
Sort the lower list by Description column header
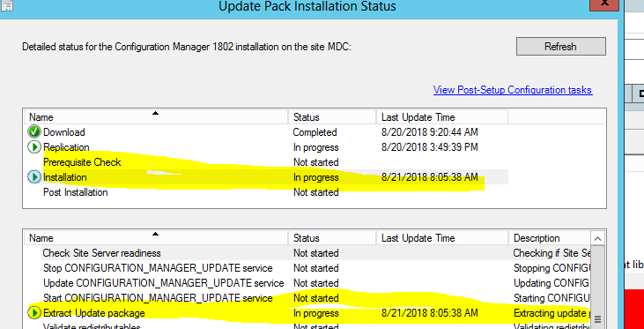(549, 238)
